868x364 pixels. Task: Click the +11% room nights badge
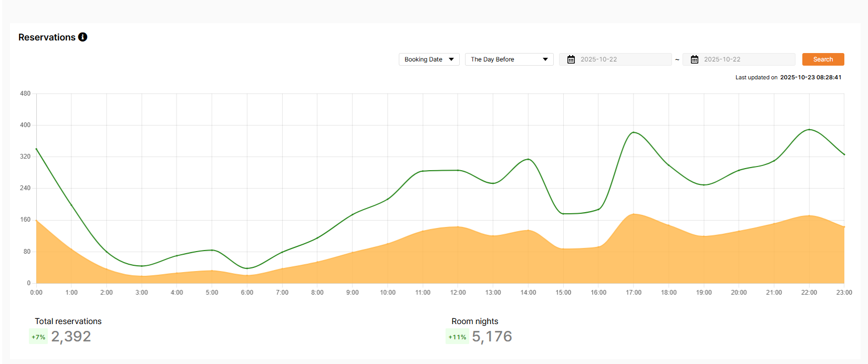pos(457,337)
